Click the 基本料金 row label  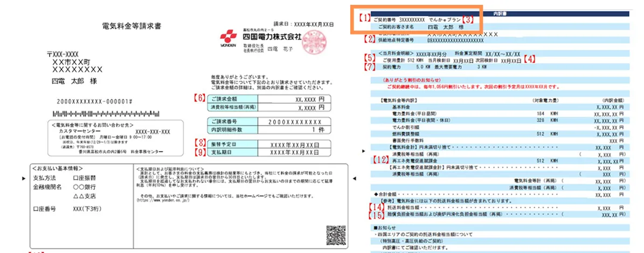(x=401, y=106)
